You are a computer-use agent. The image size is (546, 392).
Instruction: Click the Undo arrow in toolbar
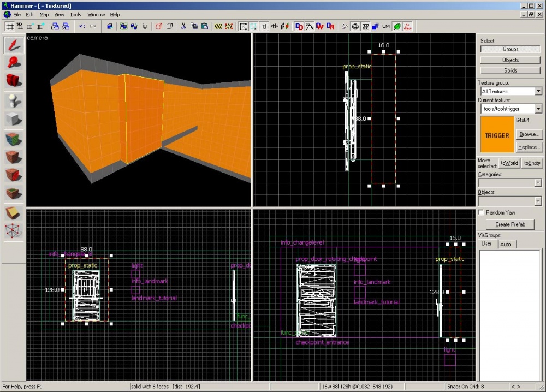coord(82,26)
